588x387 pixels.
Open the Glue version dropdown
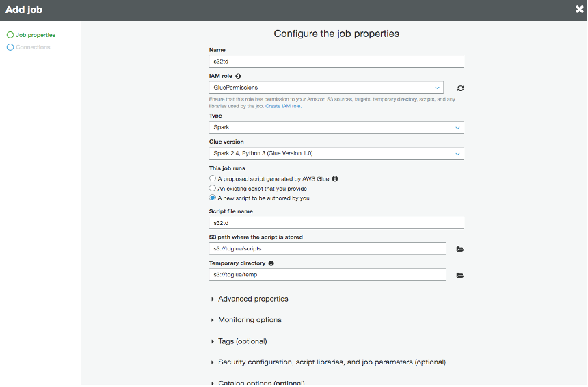pyautogui.click(x=336, y=154)
